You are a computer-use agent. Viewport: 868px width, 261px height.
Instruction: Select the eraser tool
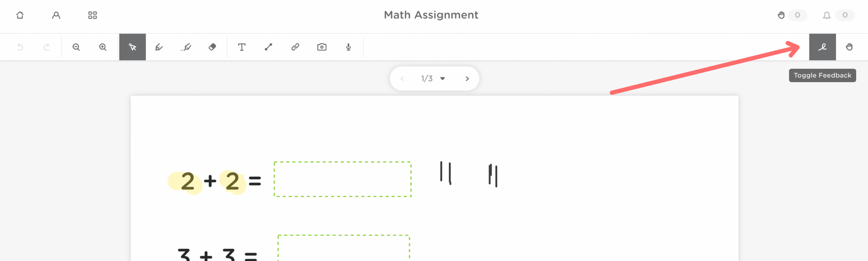pos(213,47)
